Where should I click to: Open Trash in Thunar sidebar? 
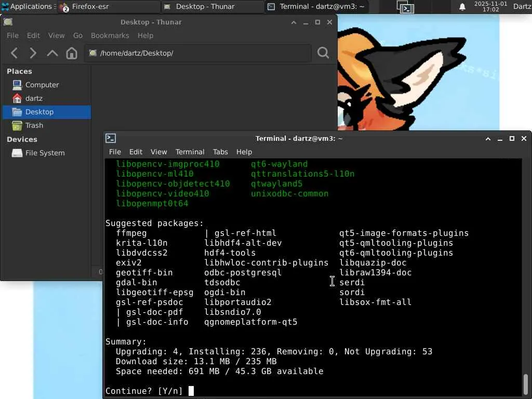pyautogui.click(x=47, y=126)
